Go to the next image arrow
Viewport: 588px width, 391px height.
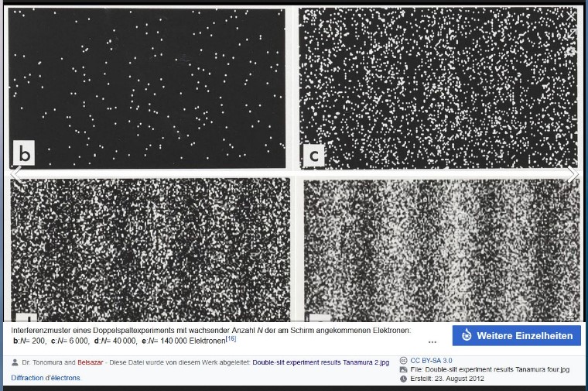click(x=572, y=175)
